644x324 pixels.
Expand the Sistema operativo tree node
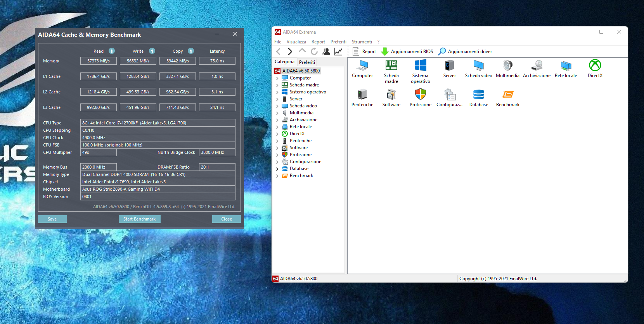(x=277, y=92)
